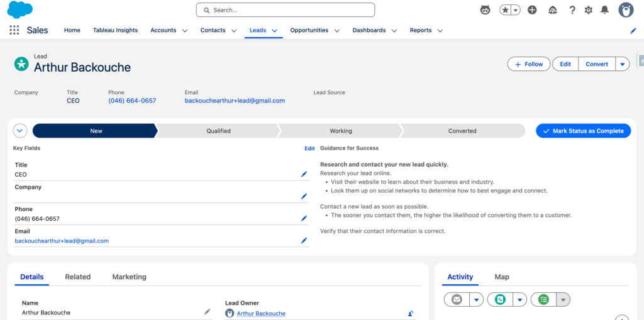Collapse the status path details chevron

coord(20,131)
